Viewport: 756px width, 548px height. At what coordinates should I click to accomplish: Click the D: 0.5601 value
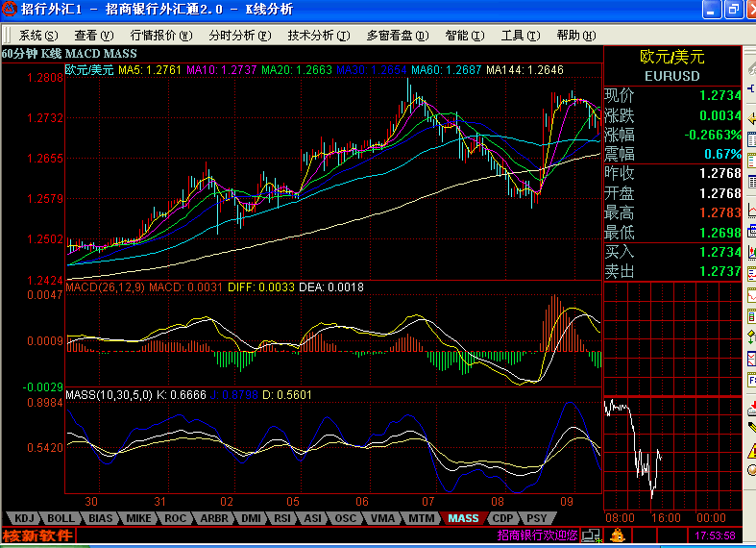(287, 395)
